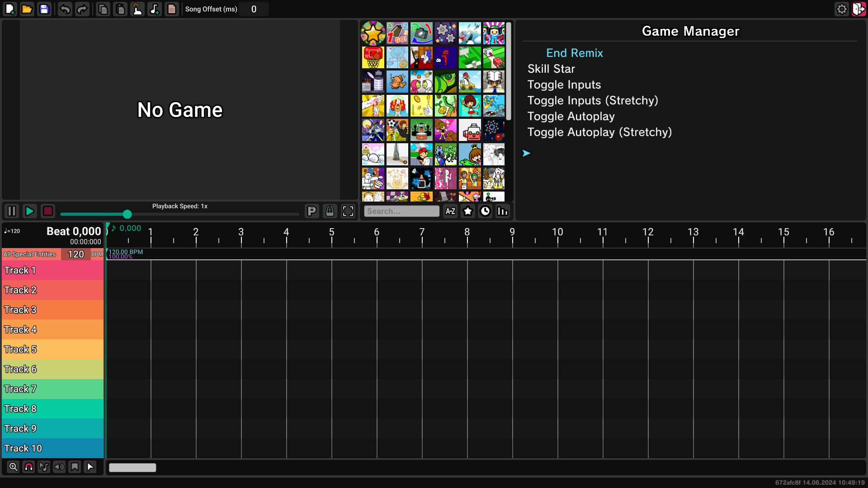Click the zoom magnifier timeline icon
868x488 pixels.
13,467
